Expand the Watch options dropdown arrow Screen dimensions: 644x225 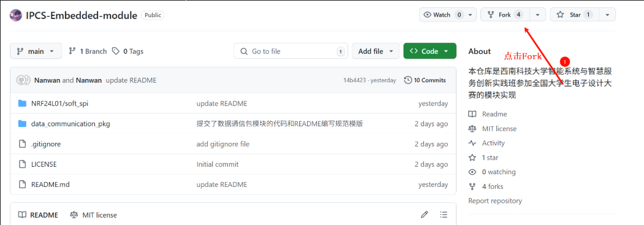(471, 15)
